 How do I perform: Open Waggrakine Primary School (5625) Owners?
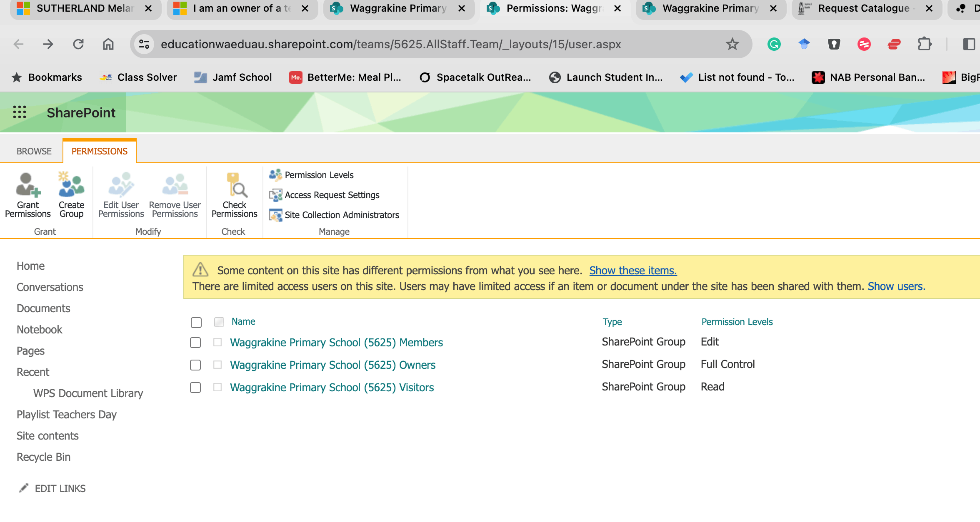332,365
